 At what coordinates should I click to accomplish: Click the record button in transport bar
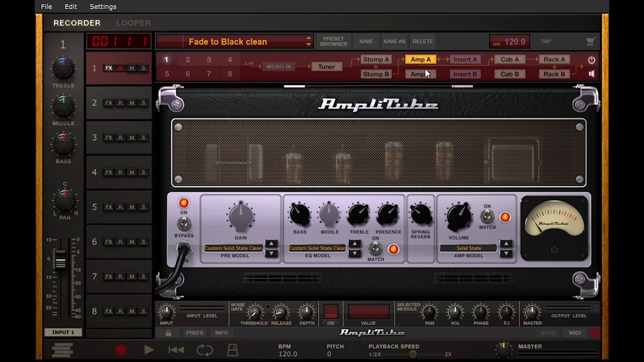(121, 350)
